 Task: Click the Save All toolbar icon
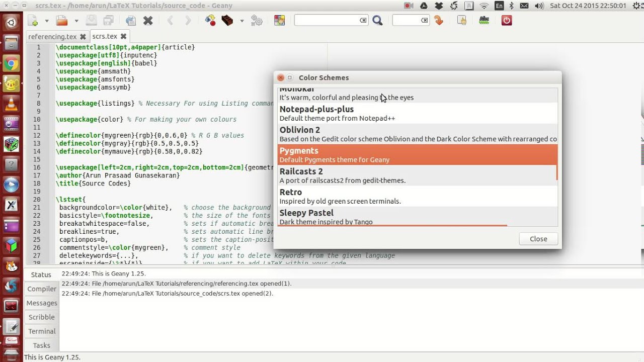tap(108, 21)
